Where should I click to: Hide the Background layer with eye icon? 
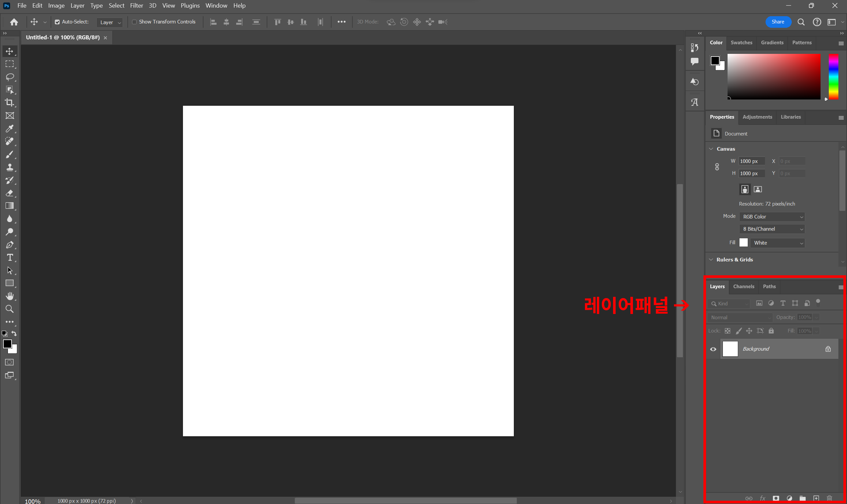click(713, 349)
